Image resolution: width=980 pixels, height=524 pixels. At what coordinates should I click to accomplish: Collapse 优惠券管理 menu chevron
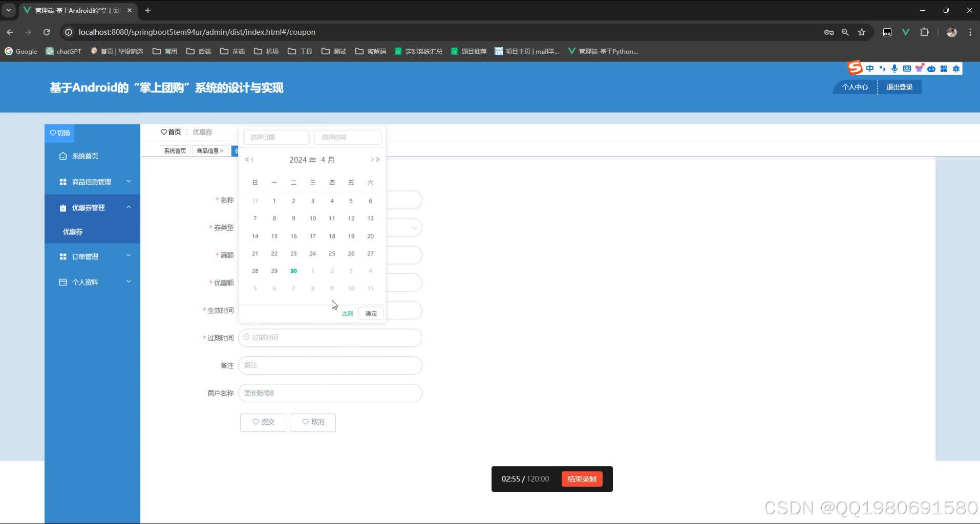129,207
